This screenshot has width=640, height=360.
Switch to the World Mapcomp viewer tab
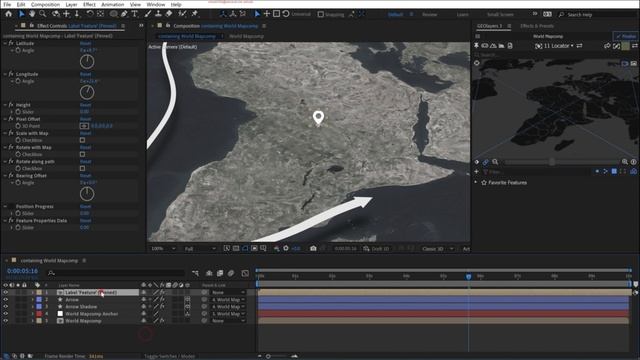[x=246, y=36]
